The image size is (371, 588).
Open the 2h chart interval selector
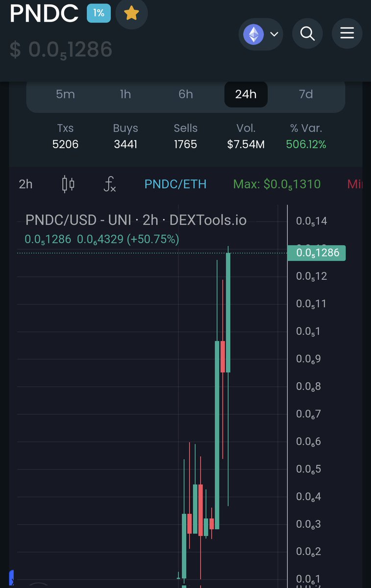25,184
